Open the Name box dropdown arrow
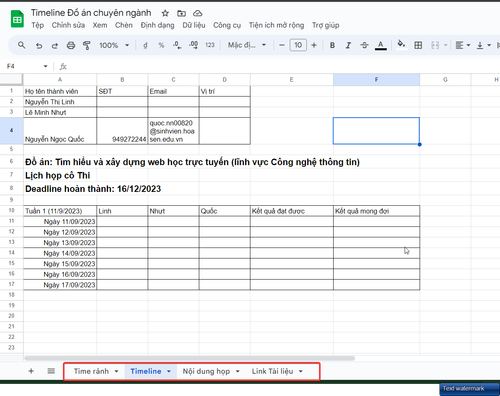 (45, 66)
